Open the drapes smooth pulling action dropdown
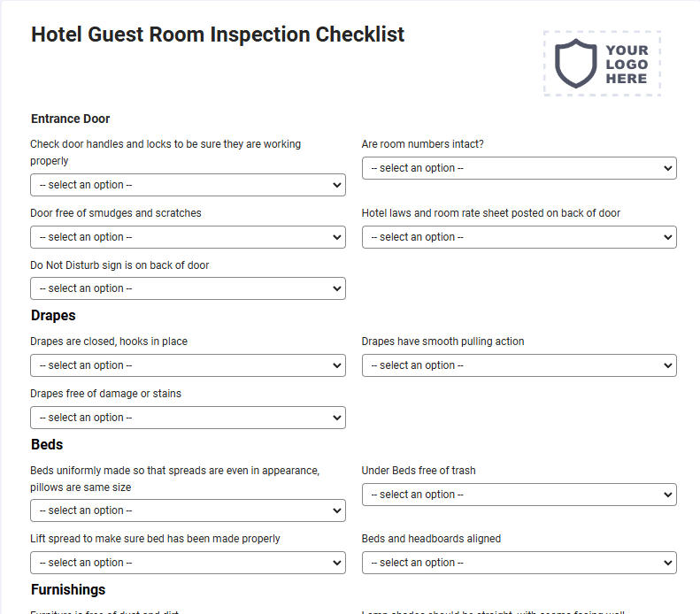Viewport: 700px width, 614px height. coord(519,365)
